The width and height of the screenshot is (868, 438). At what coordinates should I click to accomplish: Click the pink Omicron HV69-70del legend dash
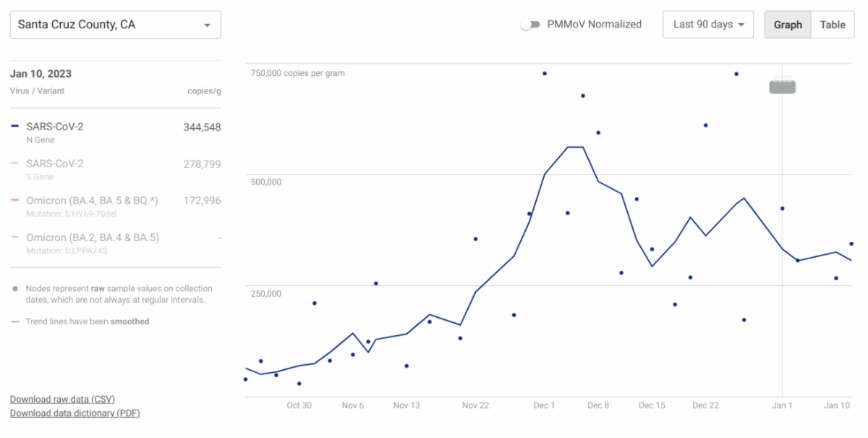[15, 201]
